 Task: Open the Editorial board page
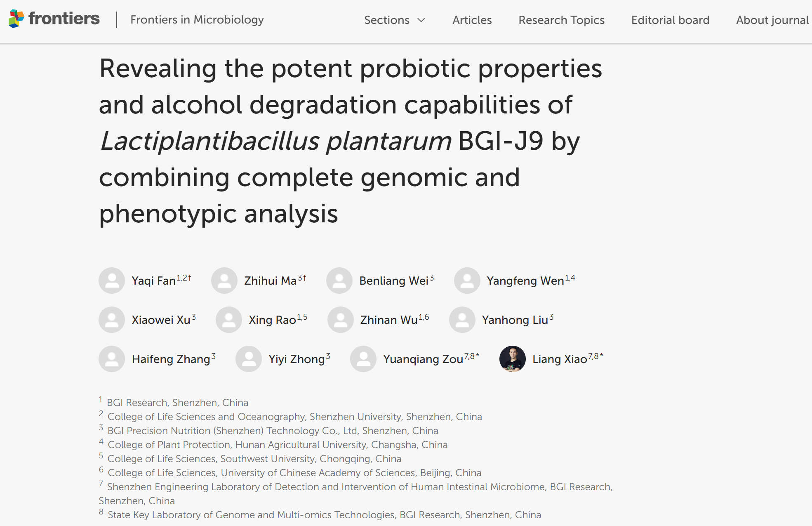pos(670,20)
